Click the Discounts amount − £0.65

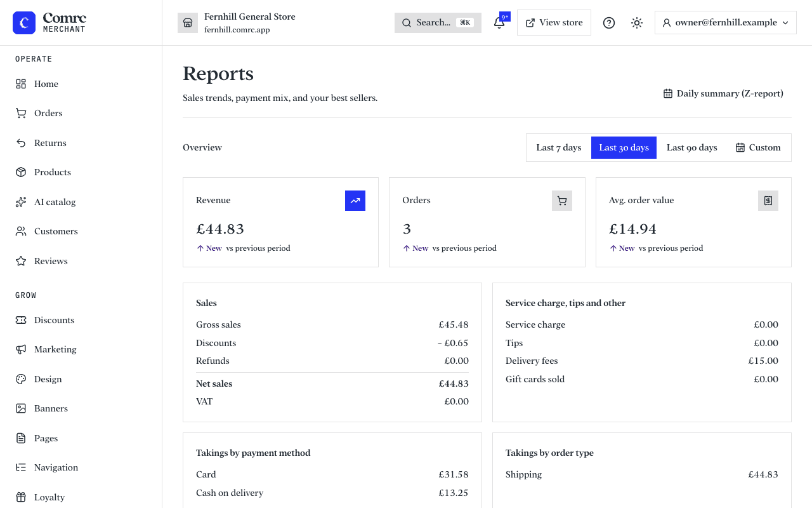pyautogui.click(x=453, y=343)
